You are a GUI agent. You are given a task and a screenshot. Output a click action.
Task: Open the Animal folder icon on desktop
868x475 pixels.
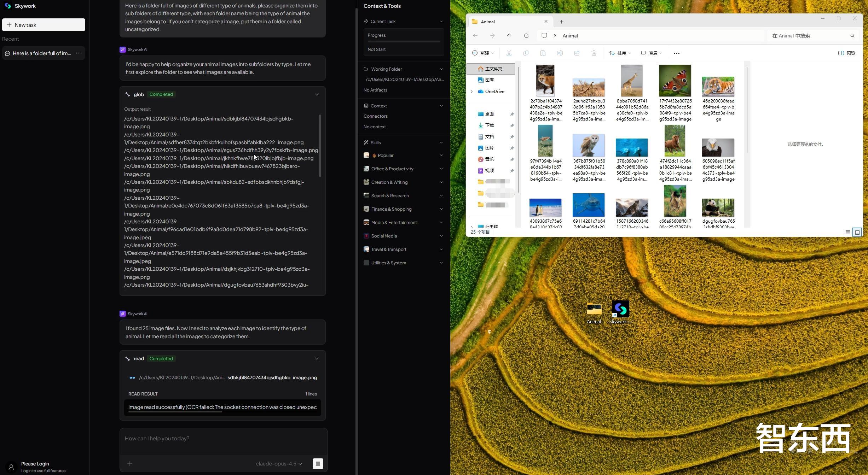[594, 309]
